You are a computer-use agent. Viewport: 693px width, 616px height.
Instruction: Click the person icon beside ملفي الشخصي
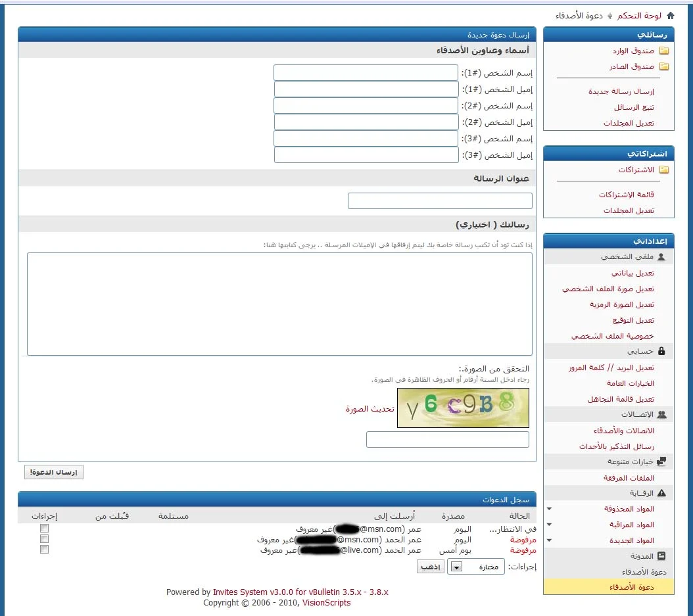click(661, 257)
